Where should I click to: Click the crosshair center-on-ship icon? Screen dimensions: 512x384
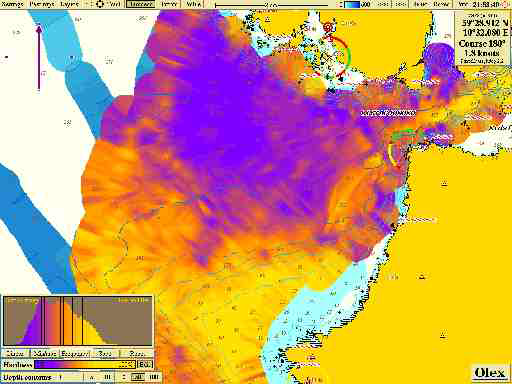click(x=100, y=4)
